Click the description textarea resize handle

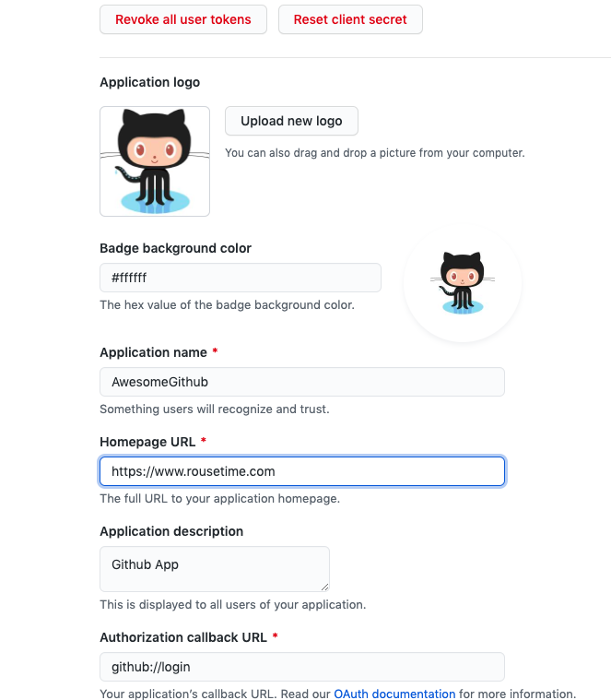324,586
